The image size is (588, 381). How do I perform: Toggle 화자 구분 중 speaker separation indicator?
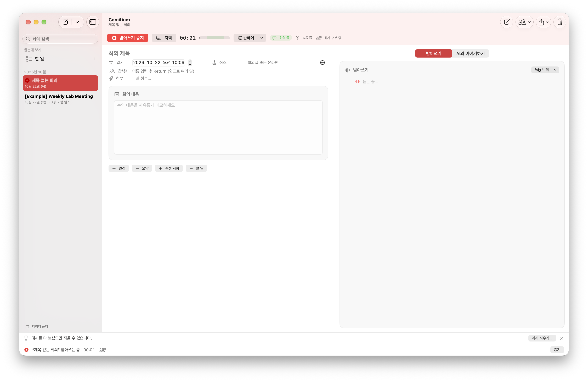329,38
